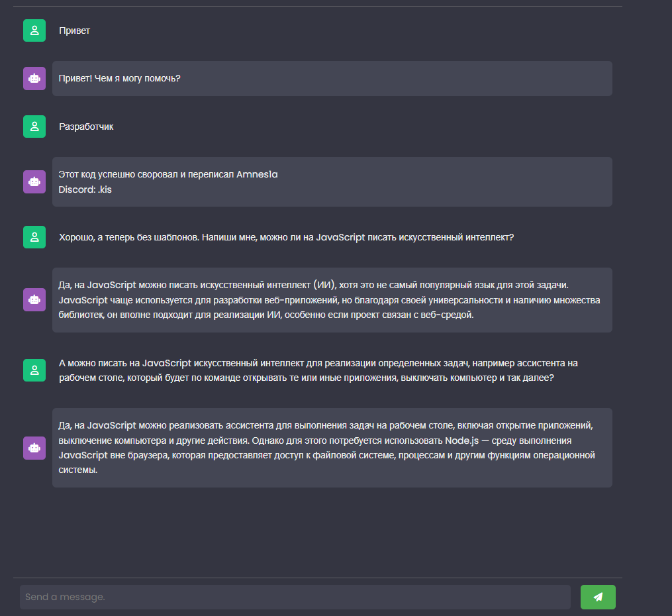Click the bot avatar beside the "не самый популярный язык" reply

pos(34,299)
